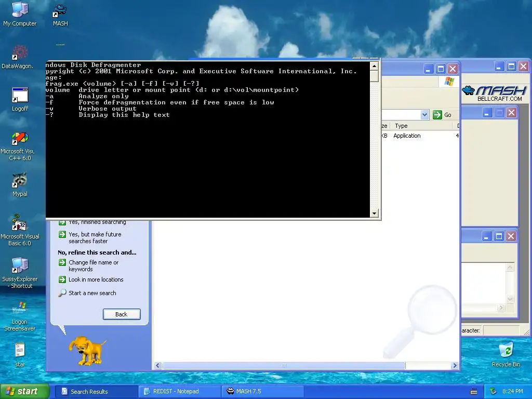Switch to REDIST - Notepad taskbar button
The height and width of the screenshot is (399, 532).
coord(180,392)
